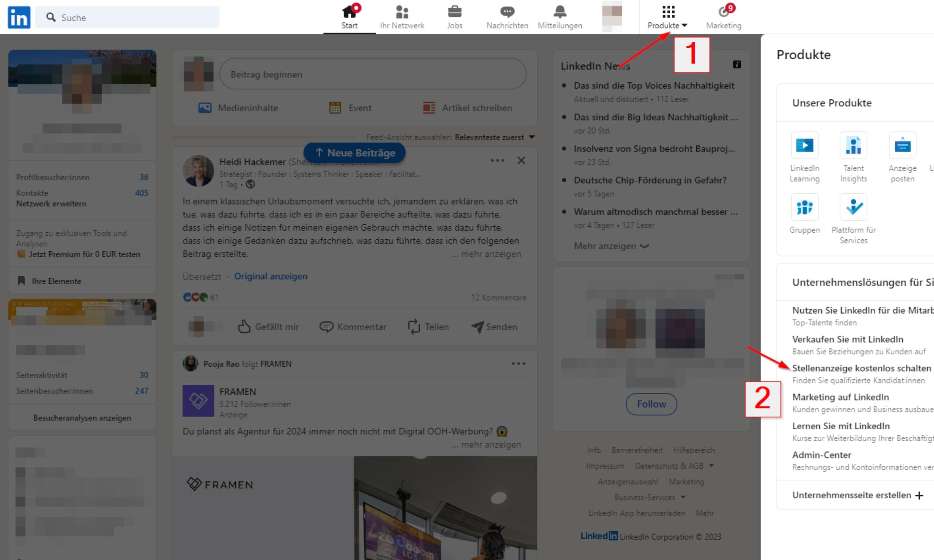Show the original untranslated post text
This screenshot has width=934, height=560.
[x=271, y=276]
